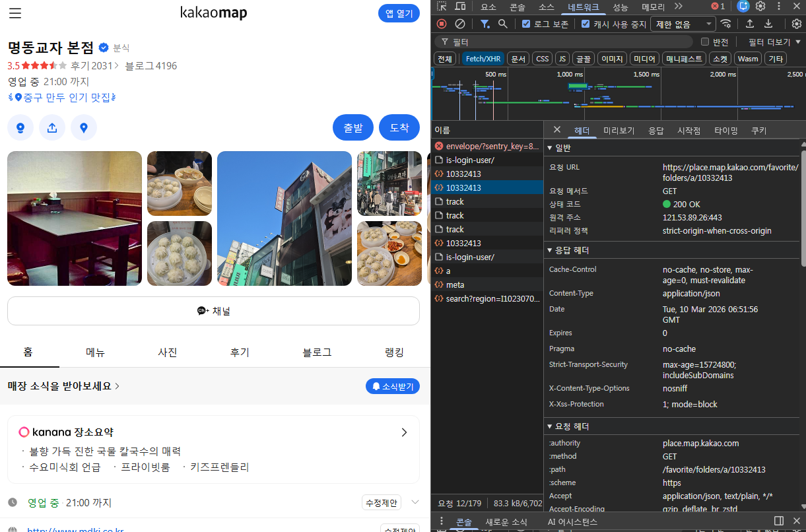The width and height of the screenshot is (806, 532).
Task: Open the 쿠키 request details tab
Action: coord(758,131)
